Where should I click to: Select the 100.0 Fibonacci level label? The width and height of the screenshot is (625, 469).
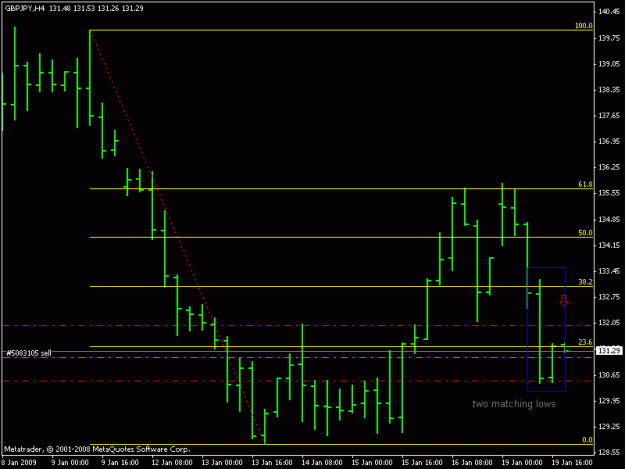click(584, 26)
